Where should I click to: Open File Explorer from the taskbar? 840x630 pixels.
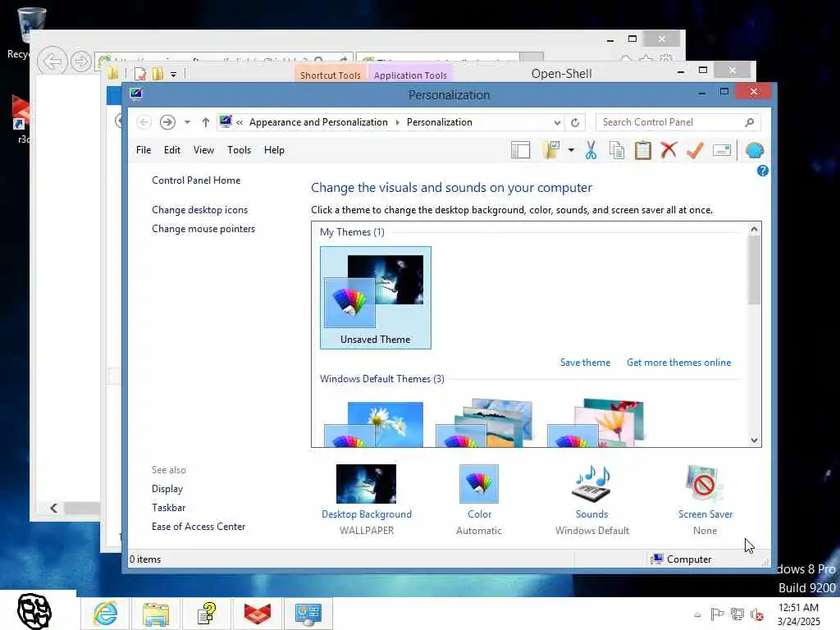(x=156, y=613)
